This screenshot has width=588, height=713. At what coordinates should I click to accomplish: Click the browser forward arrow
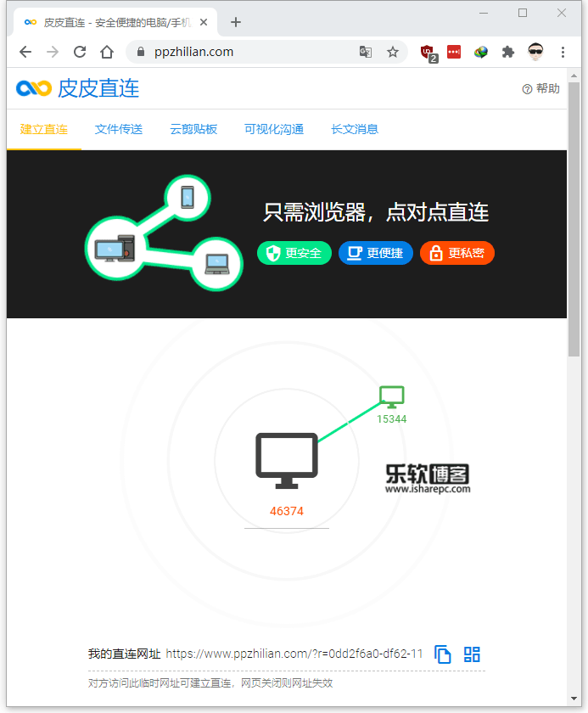coord(53,52)
